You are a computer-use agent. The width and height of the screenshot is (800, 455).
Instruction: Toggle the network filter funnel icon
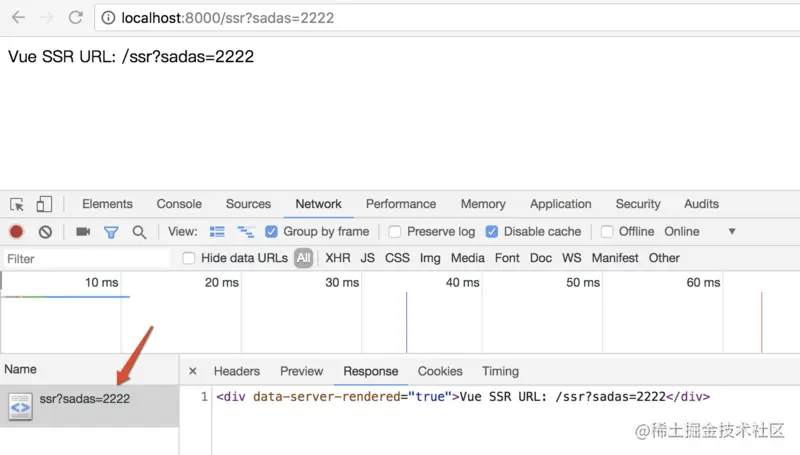click(x=111, y=233)
